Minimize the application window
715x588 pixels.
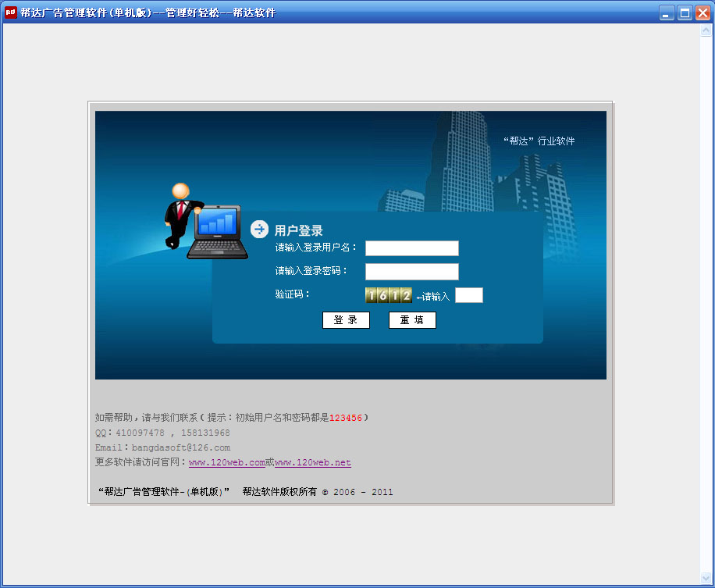click(x=667, y=12)
